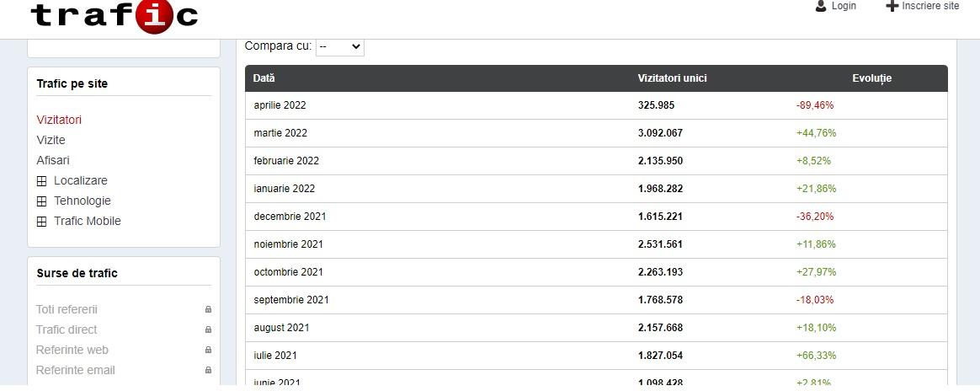Viewport: 980px width, 391px height.
Task: Click the Evoluție column header
Action: (871, 78)
